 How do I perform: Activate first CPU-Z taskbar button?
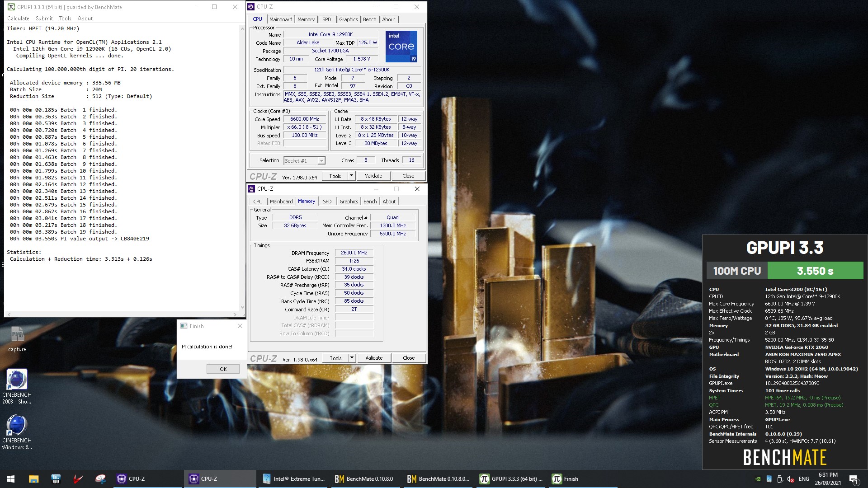(148, 479)
